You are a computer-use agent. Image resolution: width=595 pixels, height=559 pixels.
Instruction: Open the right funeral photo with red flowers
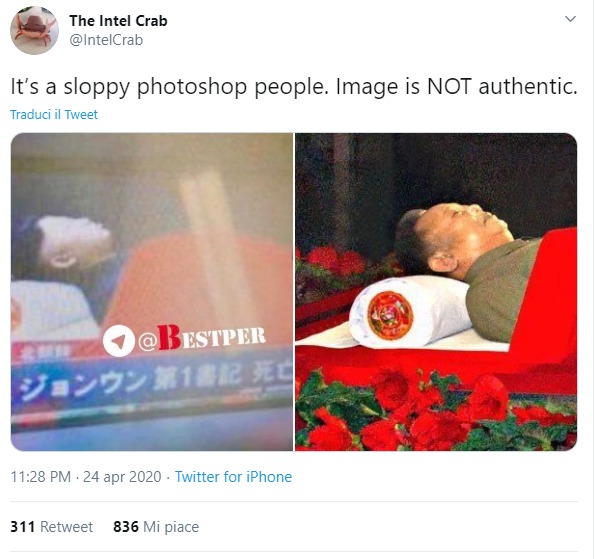click(x=436, y=292)
